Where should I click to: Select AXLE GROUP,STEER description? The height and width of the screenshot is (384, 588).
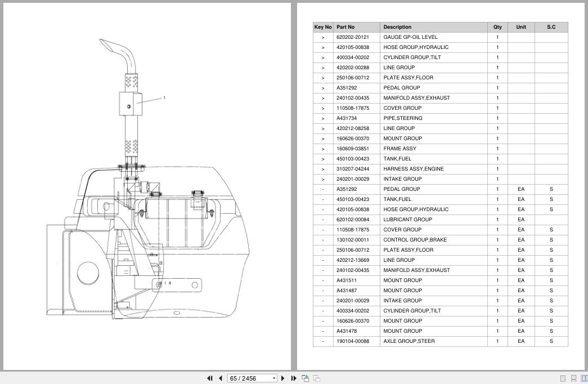(409, 341)
